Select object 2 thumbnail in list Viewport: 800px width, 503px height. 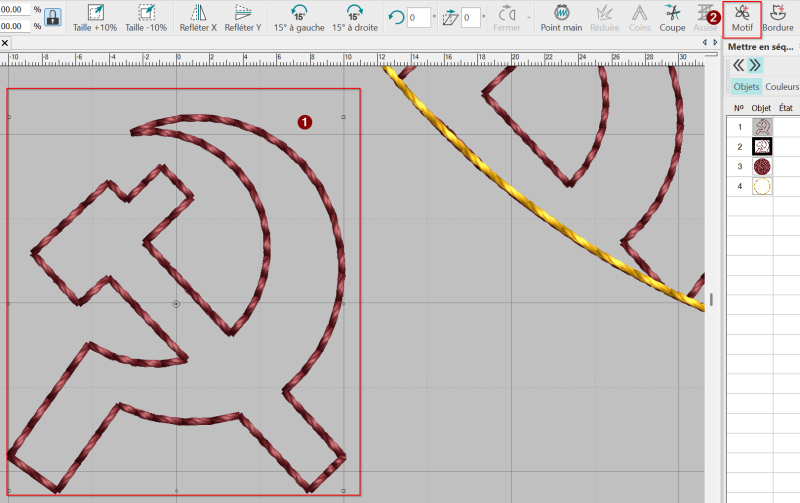[762, 147]
